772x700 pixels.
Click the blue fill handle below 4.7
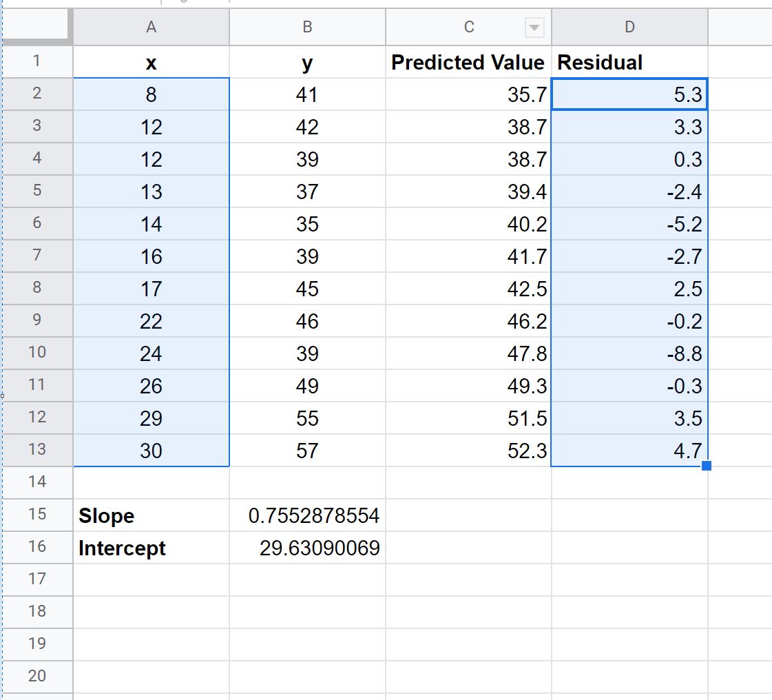coord(706,466)
